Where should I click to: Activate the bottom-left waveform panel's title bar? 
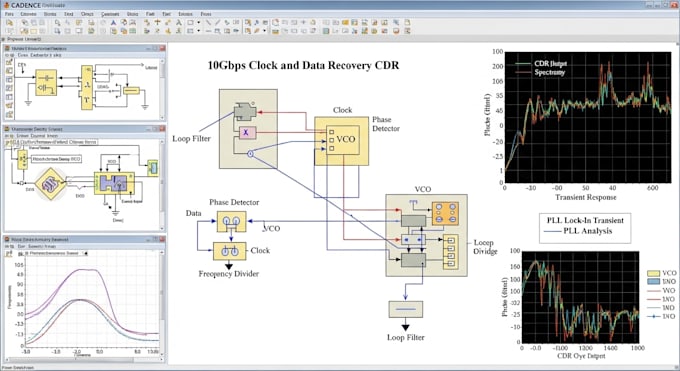point(85,239)
